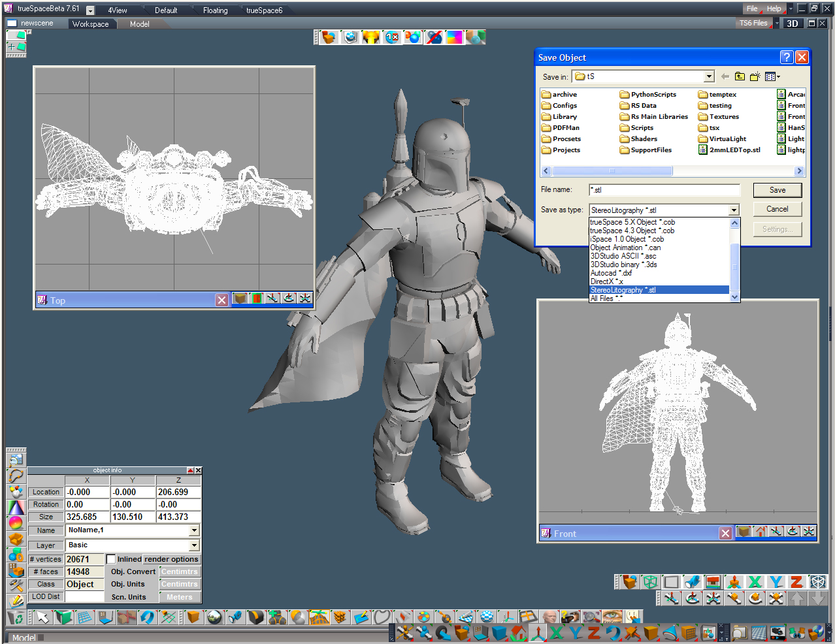
Task: Open the Projects folder
Action: pos(561,150)
